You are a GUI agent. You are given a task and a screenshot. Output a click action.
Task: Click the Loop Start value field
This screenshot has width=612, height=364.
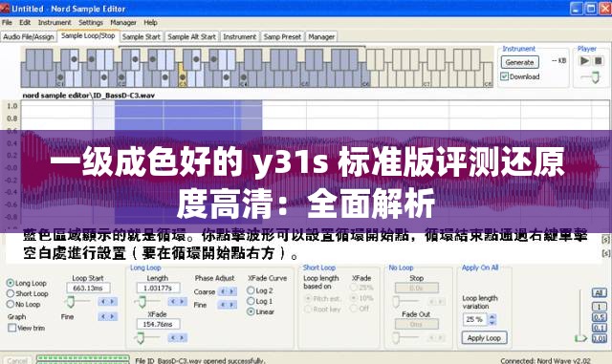click(88, 288)
